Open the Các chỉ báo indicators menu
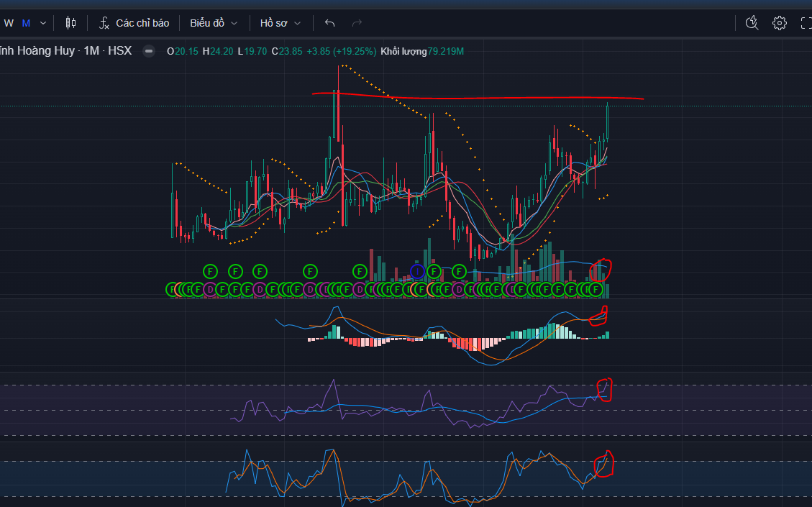Screen dimensions: 812x507 click(x=134, y=23)
